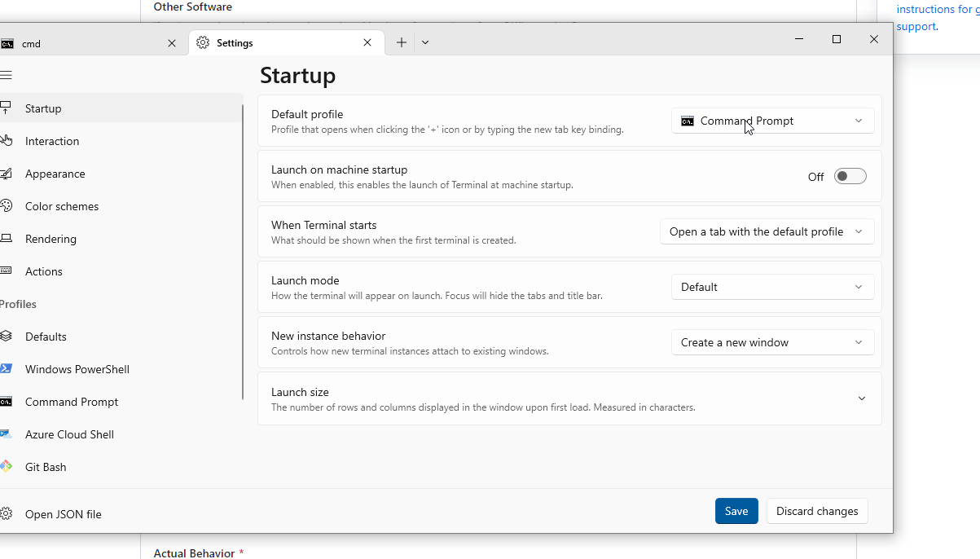
Task: Go to Actions settings
Action: coord(121,271)
